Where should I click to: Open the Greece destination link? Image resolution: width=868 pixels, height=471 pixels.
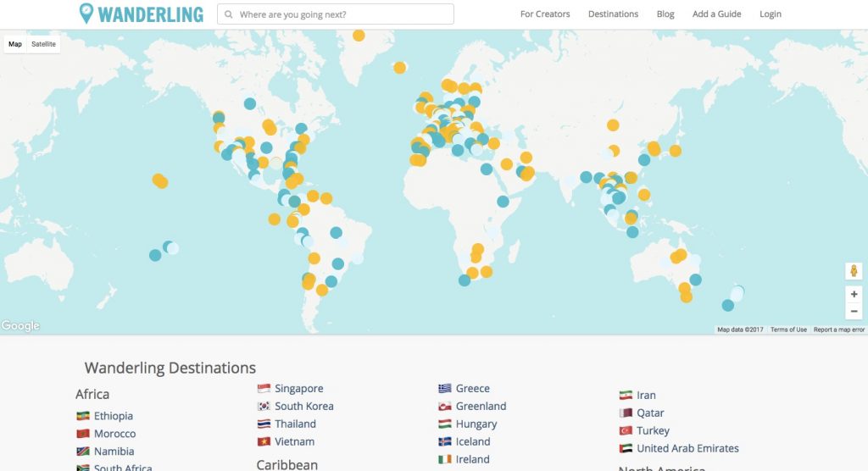(473, 389)
